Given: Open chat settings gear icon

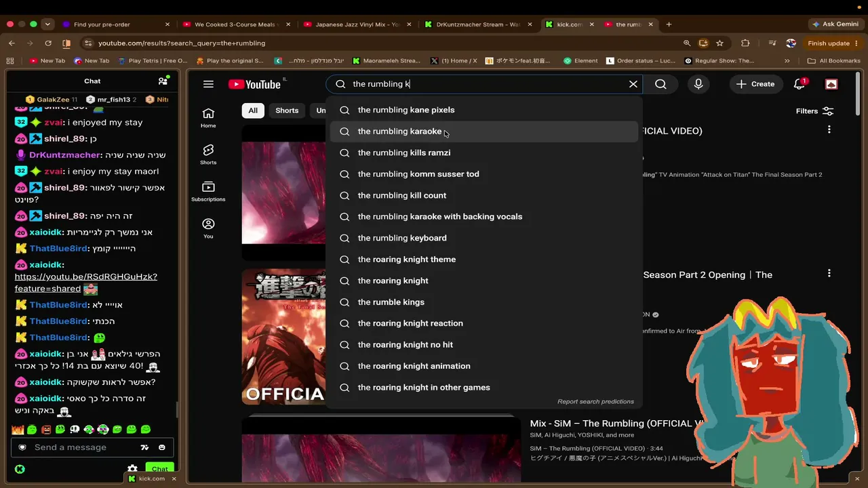Looking at the screenshot, I should pyautogui.click(x=132, y=468).
